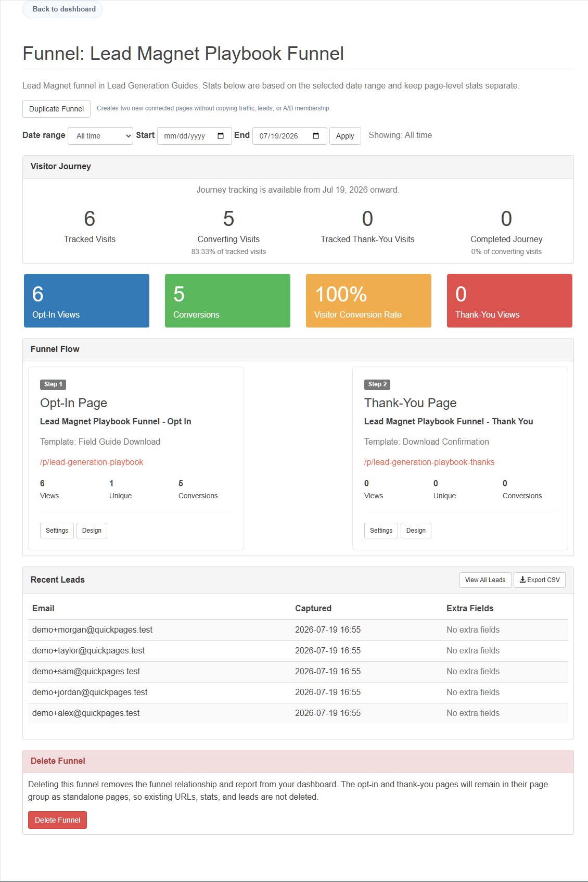Click the Tracked Visits count
The image size is (588, 882).
90,219
